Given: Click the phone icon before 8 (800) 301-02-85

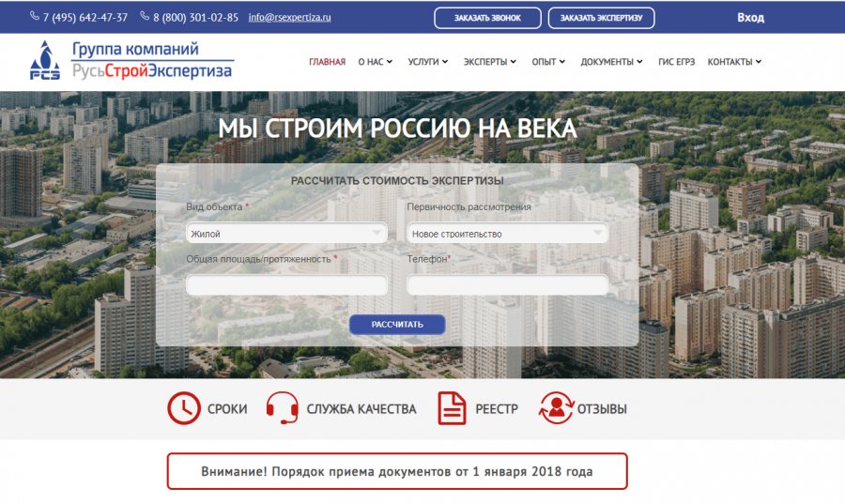Looking at the screenshot, I should pyautogui.click(x=145, y=16).
